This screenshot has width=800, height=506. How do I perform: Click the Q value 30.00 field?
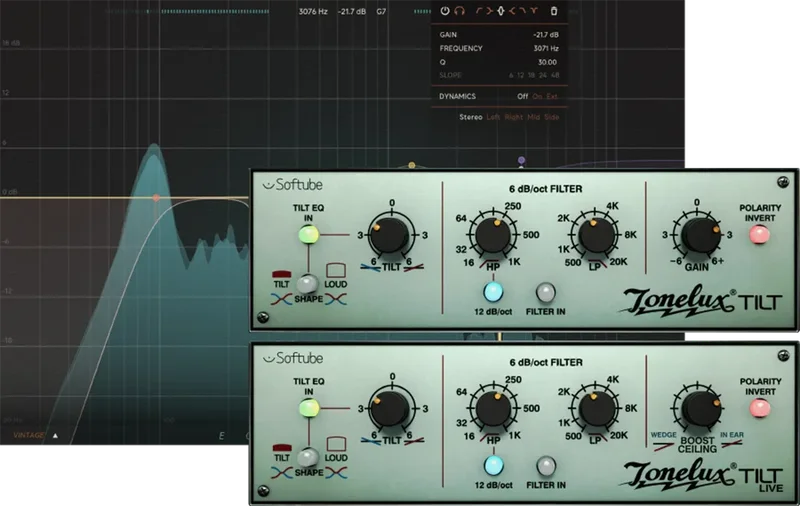[x=547, y=62]
